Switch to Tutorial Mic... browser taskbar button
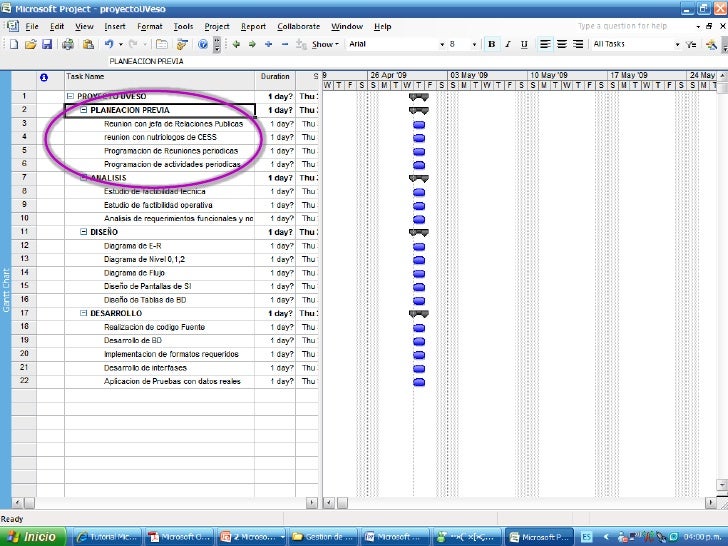This screenshot has width=728, height=546. click(107, 537)
